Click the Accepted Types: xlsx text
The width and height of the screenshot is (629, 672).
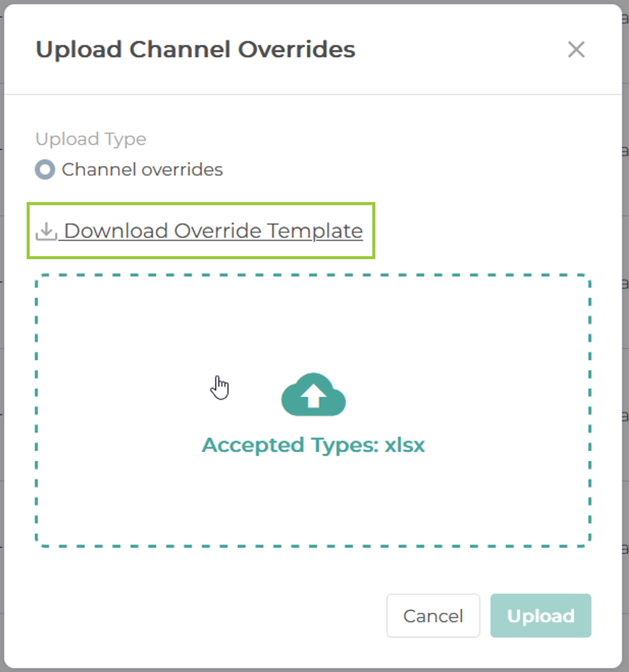click(x=314, y=445)
